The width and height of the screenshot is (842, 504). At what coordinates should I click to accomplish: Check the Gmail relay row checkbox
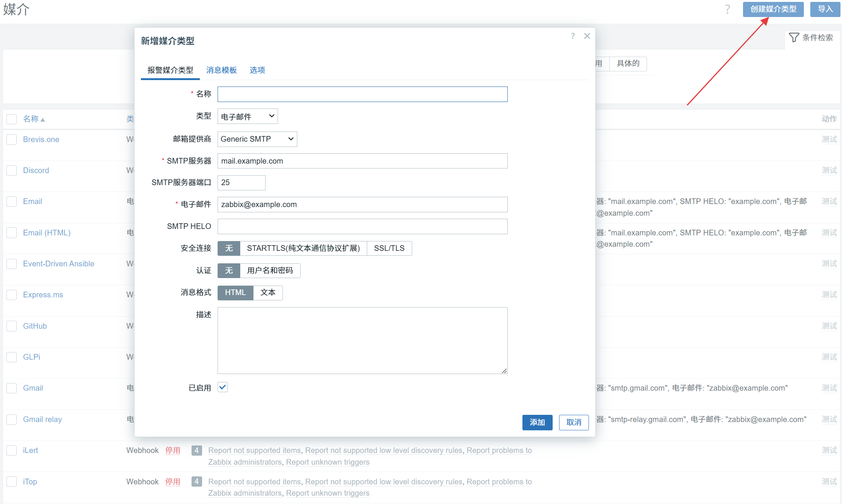click(12, 419)
